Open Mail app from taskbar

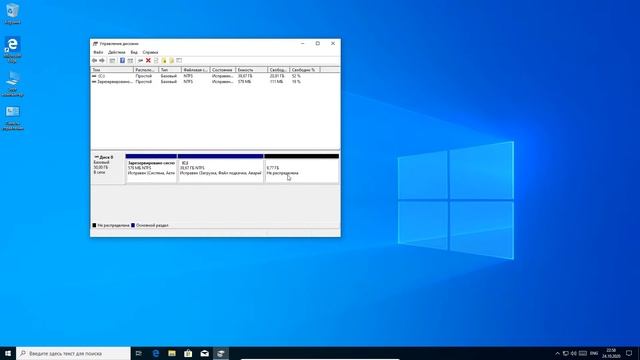click(204, 353)
